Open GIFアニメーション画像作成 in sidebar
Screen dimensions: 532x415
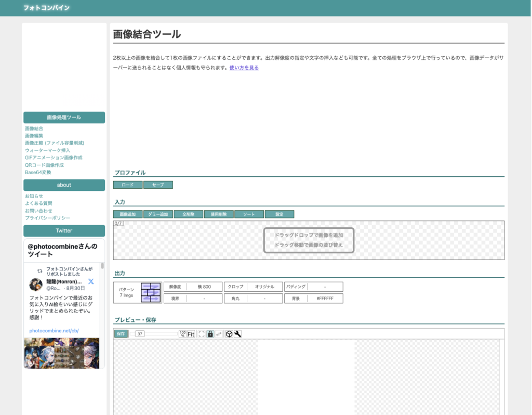click(x=54, y=158)
